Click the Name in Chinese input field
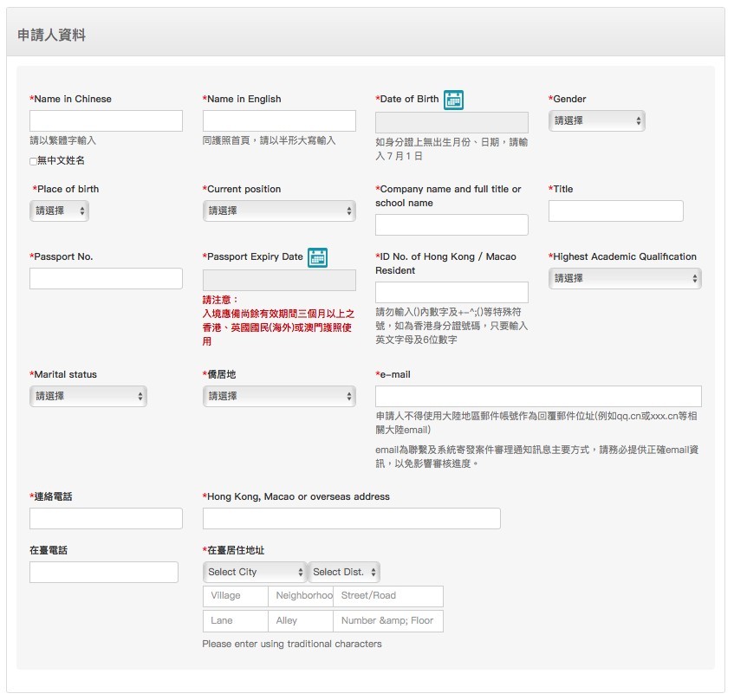Screen dimensions: 734x700 106,121
